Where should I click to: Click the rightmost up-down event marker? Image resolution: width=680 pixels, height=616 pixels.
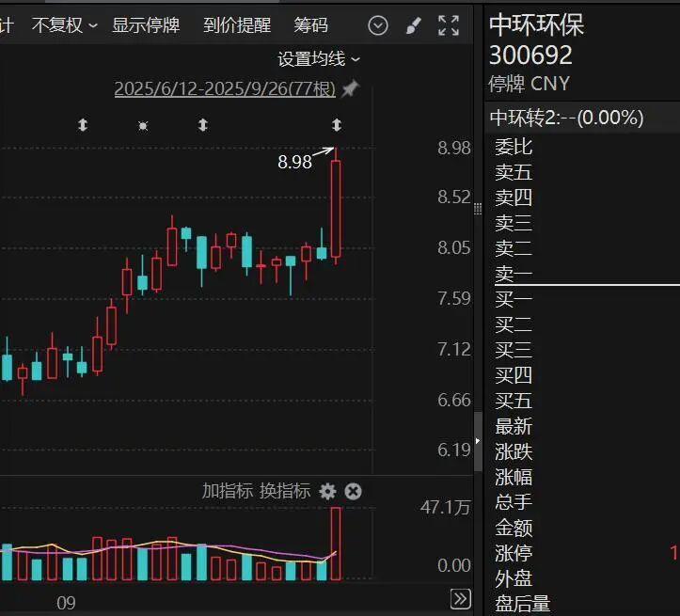click(337, 125)
